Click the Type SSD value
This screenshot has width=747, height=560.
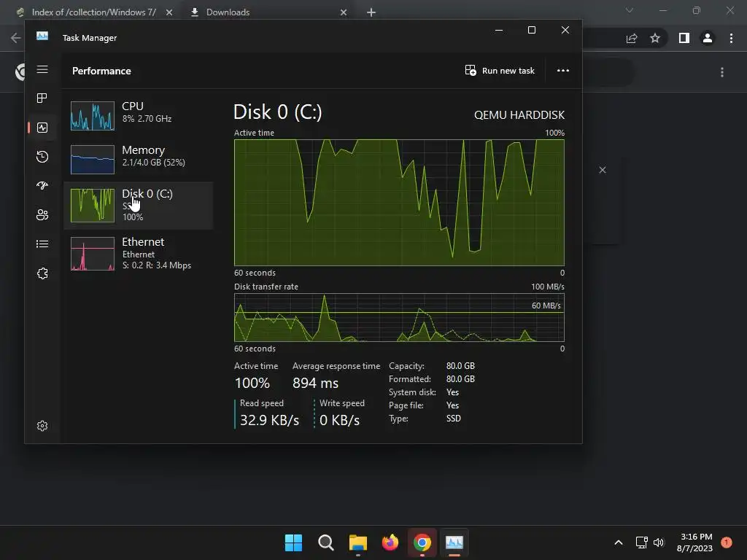click(x=454, y=418)
